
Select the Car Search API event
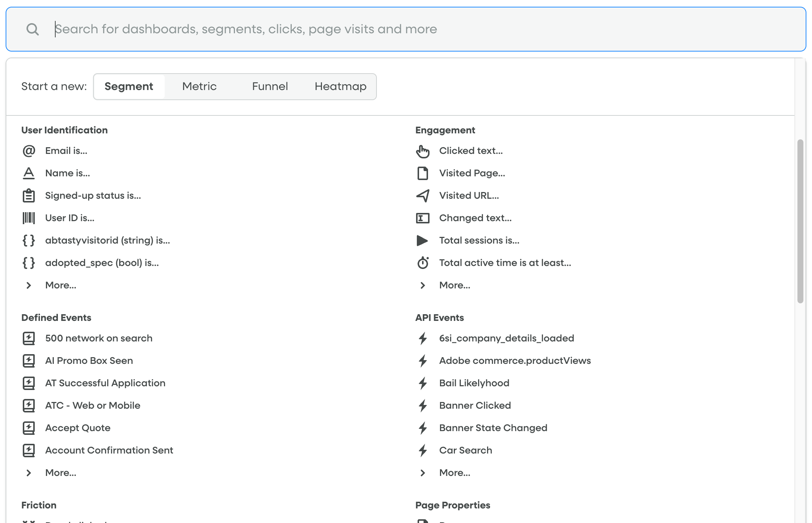pos(466,451)
